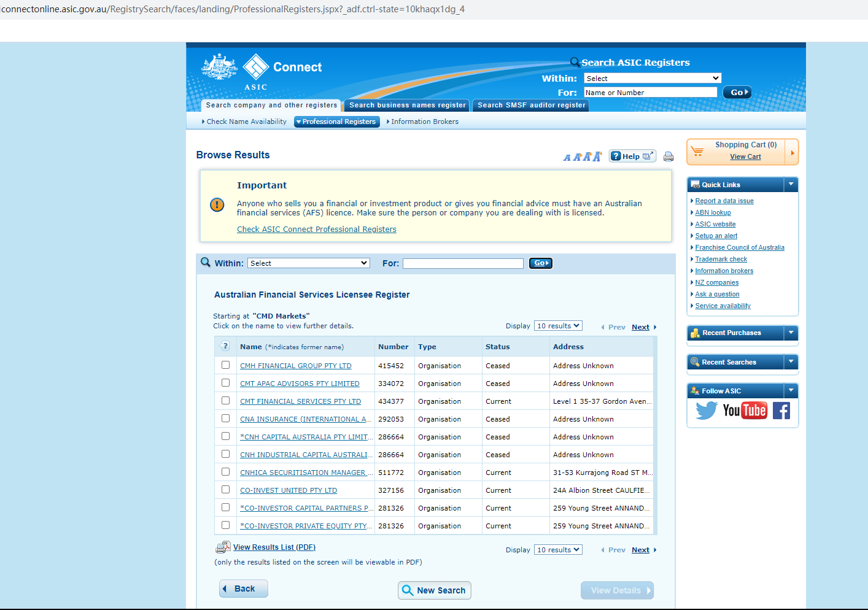Open the bottom Display 10 results dropdown
Image resolution: width=868 pixels, height=610 pixels.
(558, 550)
